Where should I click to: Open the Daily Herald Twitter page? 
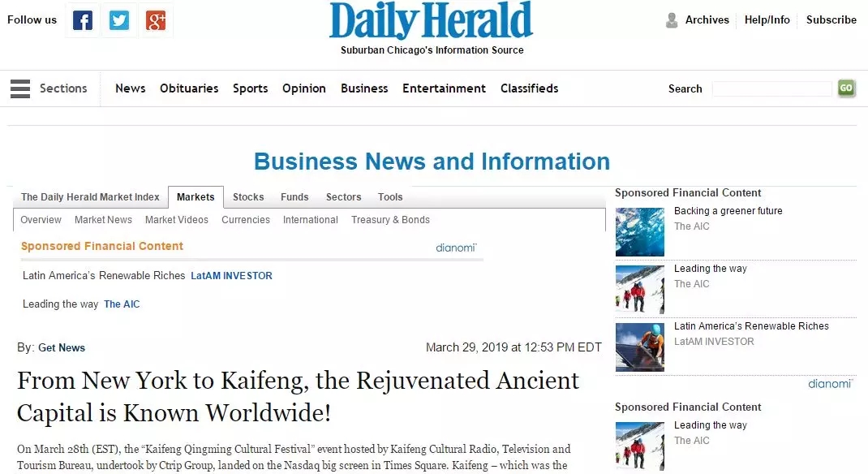pyautogui.click(x=119, y=20)
